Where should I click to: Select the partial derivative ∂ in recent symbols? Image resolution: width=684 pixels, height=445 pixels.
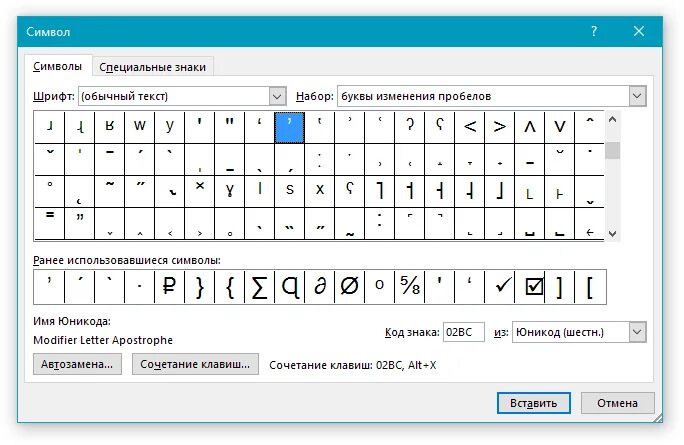pos(320,287)
